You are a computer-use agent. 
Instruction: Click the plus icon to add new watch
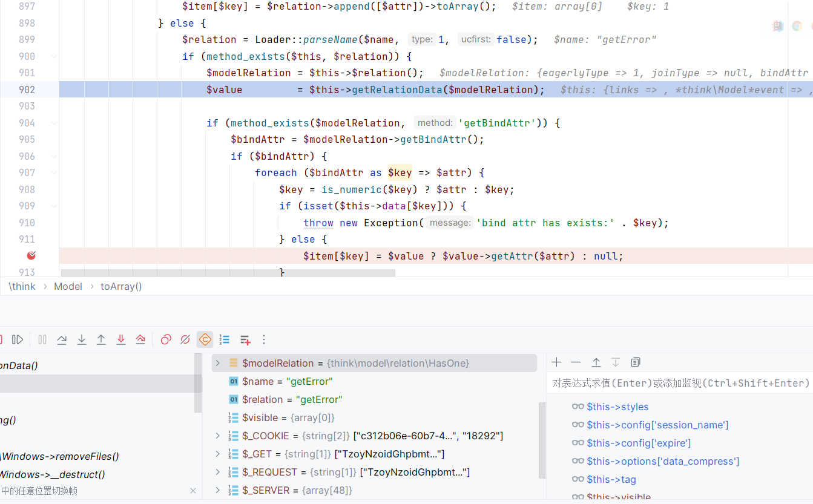(557, 362)
